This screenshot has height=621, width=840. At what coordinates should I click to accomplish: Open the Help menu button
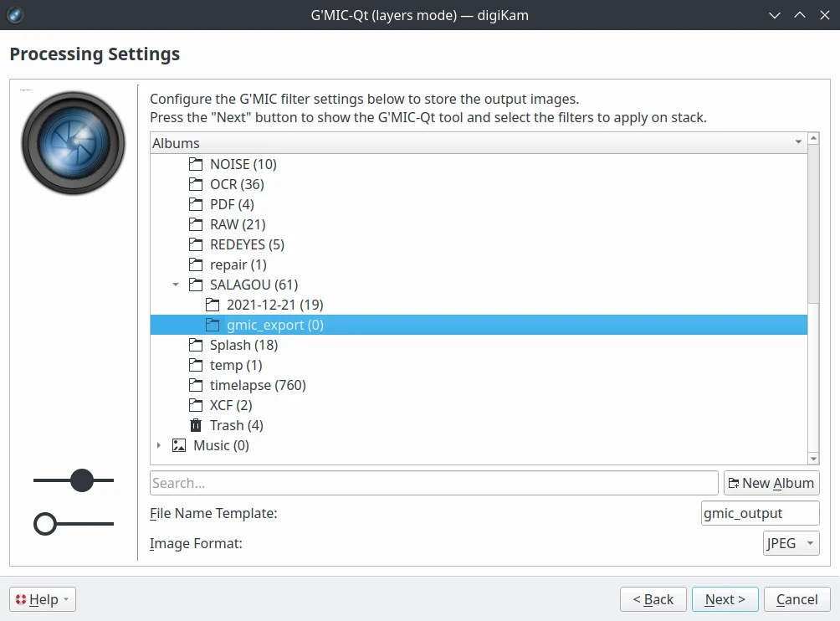[x=43, y=599]
